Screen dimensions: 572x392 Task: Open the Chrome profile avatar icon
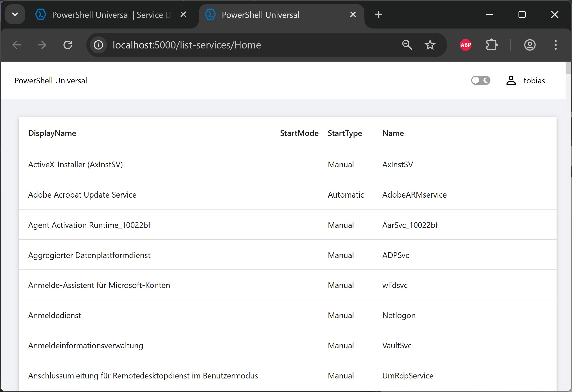530,45
